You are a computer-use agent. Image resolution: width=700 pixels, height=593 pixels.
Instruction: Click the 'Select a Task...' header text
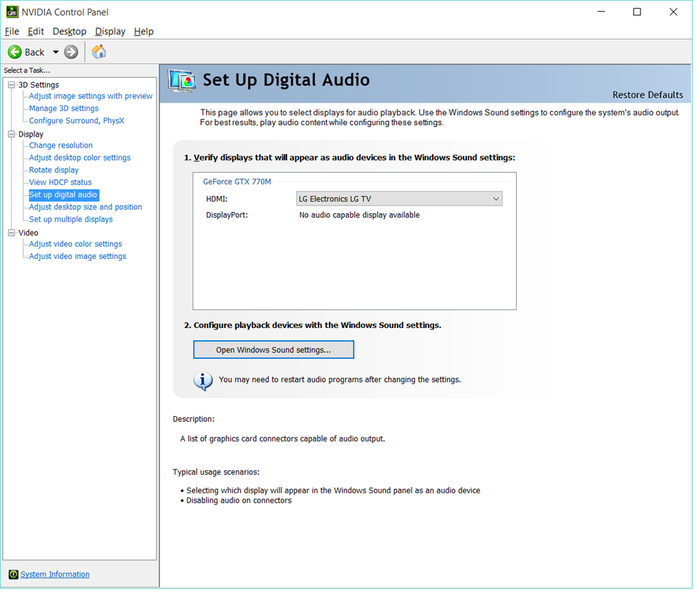(x=27, y=71)
